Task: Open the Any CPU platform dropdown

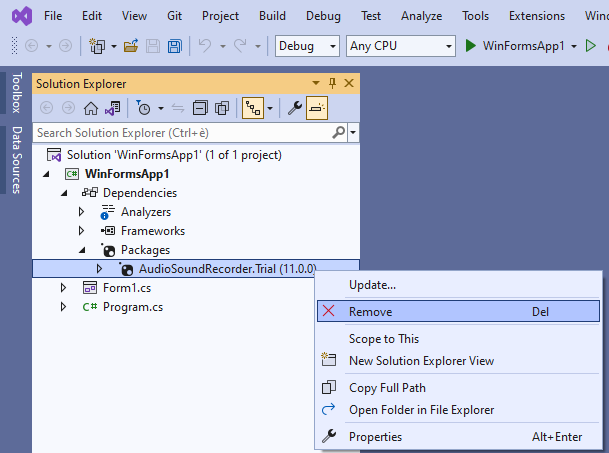Action: pyautogui.click(x=399, y=46)
